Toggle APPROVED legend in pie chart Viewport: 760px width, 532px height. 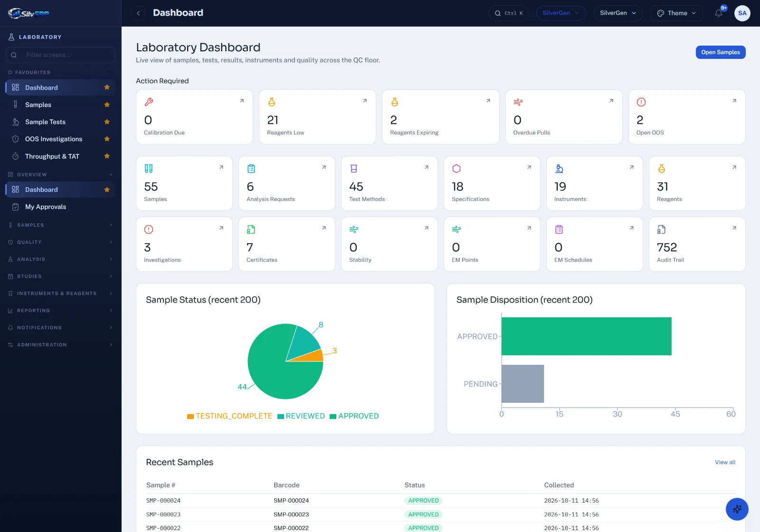354,416
